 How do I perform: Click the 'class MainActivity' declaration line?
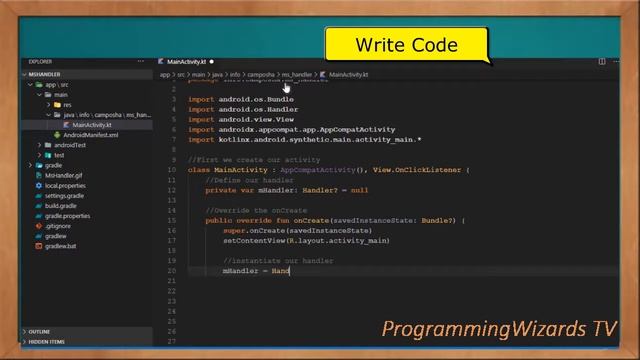click(329, 170)
